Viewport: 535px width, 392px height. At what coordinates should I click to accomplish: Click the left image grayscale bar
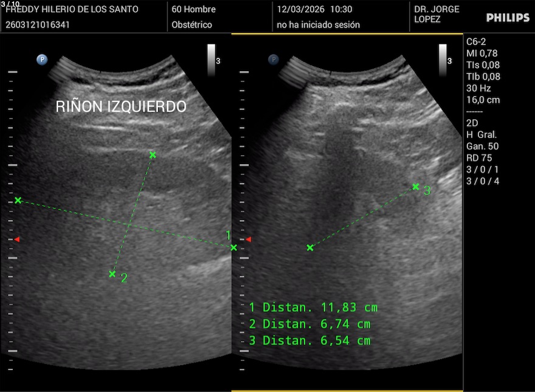(211, 60)
